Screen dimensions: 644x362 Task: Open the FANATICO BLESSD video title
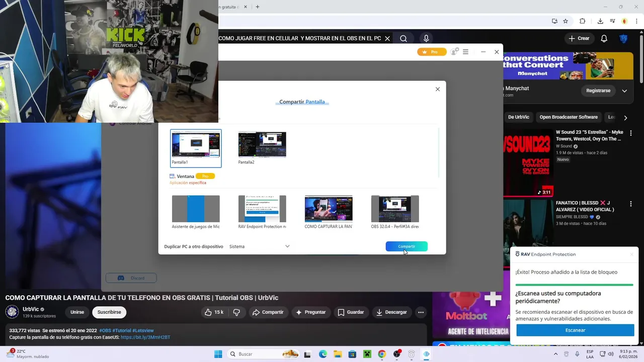pyautogui.click(x=586, y=206)
